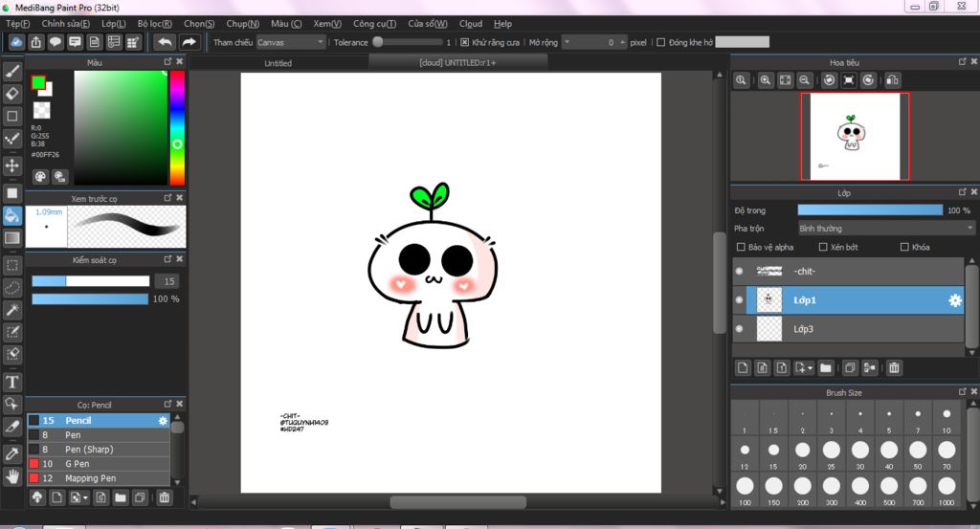Duplicate the layer with copy icon
Screen dimensions: 980x529
tap(850, 368)
